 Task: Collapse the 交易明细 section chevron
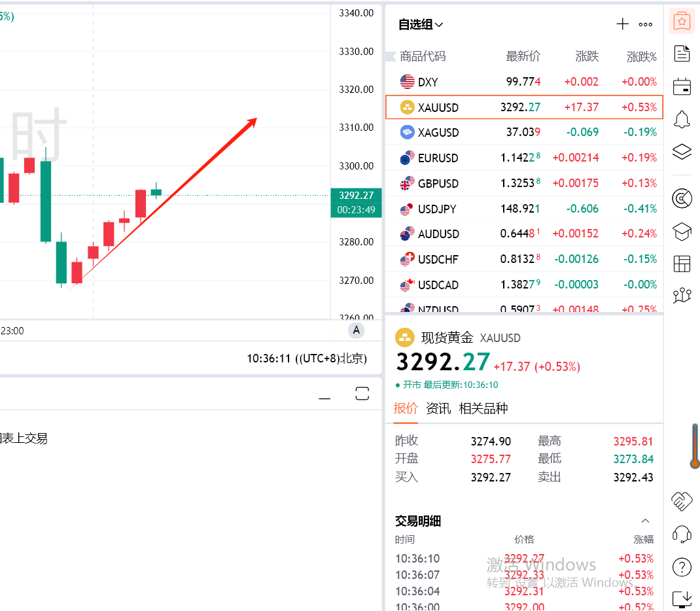[645, 521]
